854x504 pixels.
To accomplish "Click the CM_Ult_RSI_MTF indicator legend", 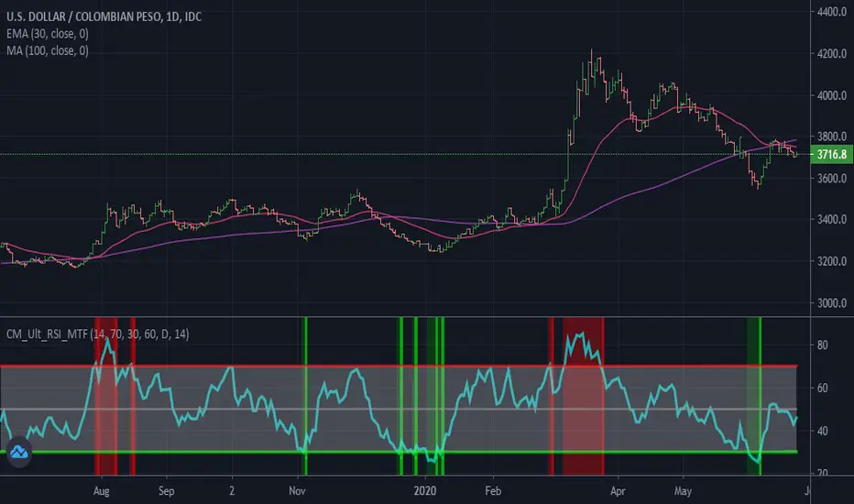I will coord(97,334).
